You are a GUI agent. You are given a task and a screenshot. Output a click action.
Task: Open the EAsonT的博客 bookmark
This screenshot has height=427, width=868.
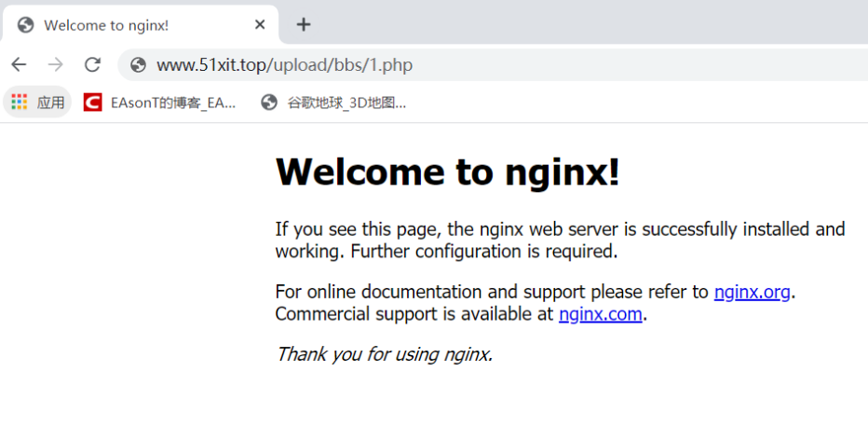(160, 103)
